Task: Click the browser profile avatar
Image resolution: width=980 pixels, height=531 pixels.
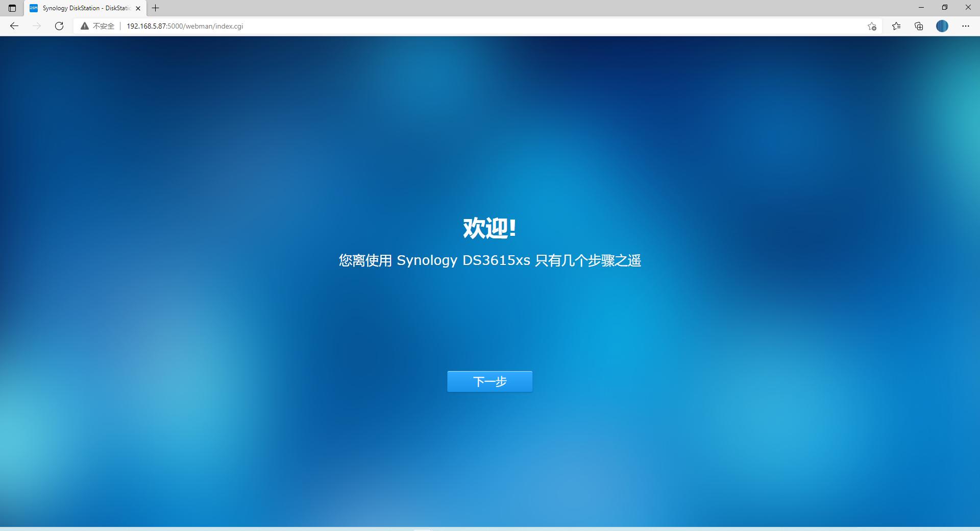Action: (x=942, y=26)
